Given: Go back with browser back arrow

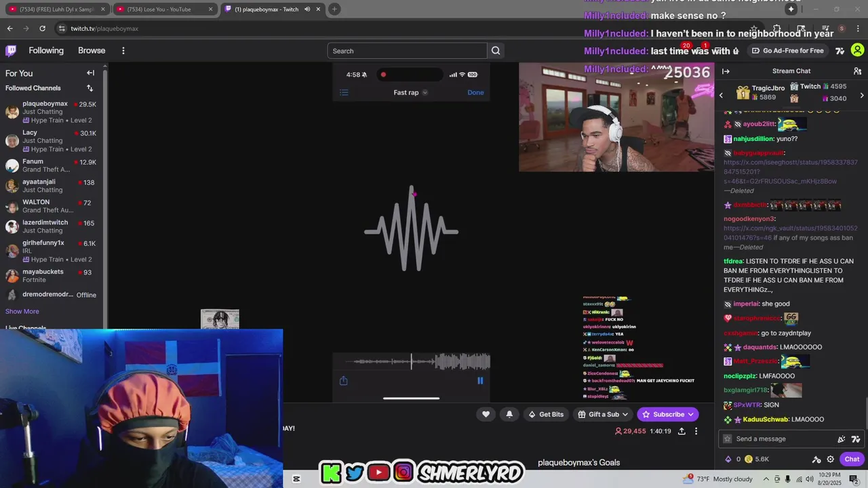Looking at the screenshot, I should (9, 28).
